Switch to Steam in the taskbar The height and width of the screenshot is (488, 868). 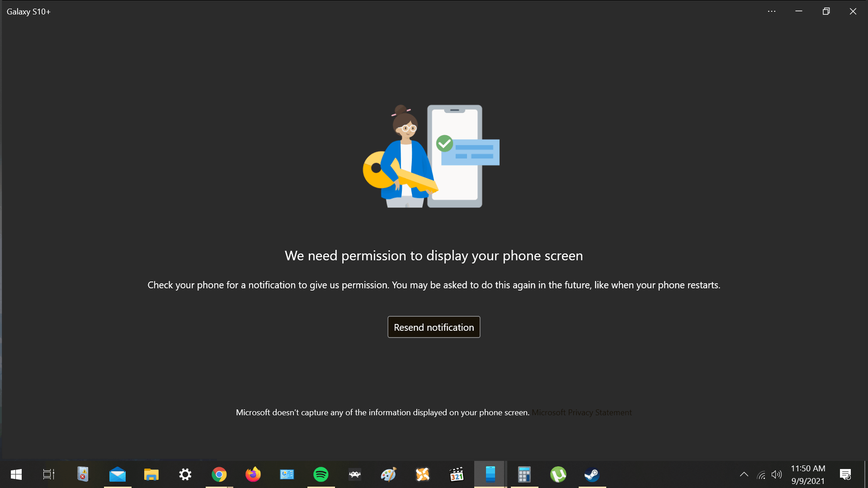click(x=592, y=474)
